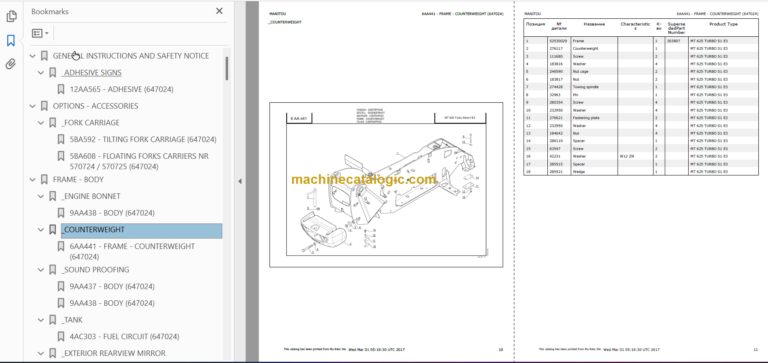Click bookmark ribbon icon beside _COUNTERWEIGHT

(x=52, y=229)
